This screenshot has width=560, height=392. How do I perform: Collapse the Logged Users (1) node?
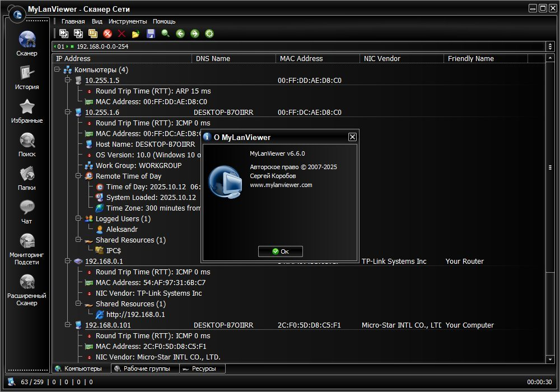pyautogui.click(x=78, y=218)
